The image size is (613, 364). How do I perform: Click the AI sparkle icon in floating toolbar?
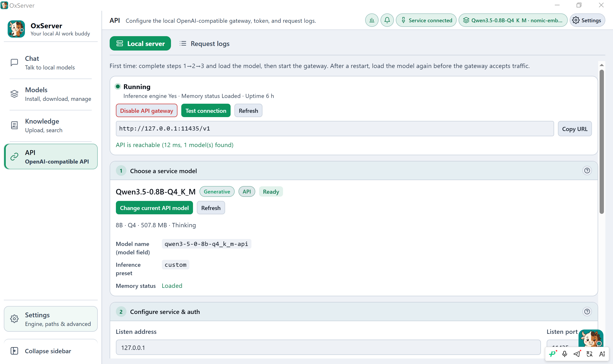click(602, 354)
